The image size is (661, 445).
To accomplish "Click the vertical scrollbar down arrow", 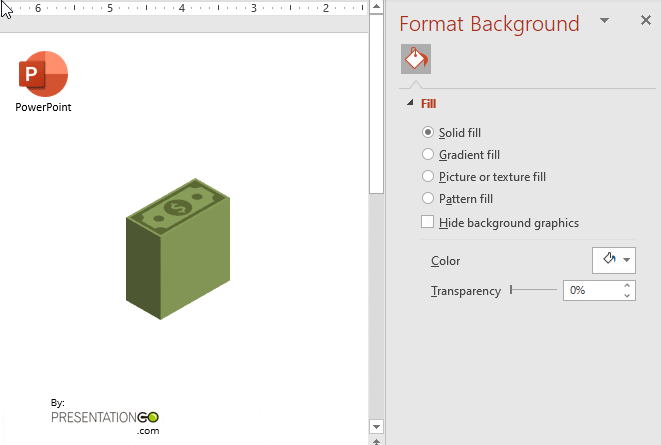I will pos(376,426).
